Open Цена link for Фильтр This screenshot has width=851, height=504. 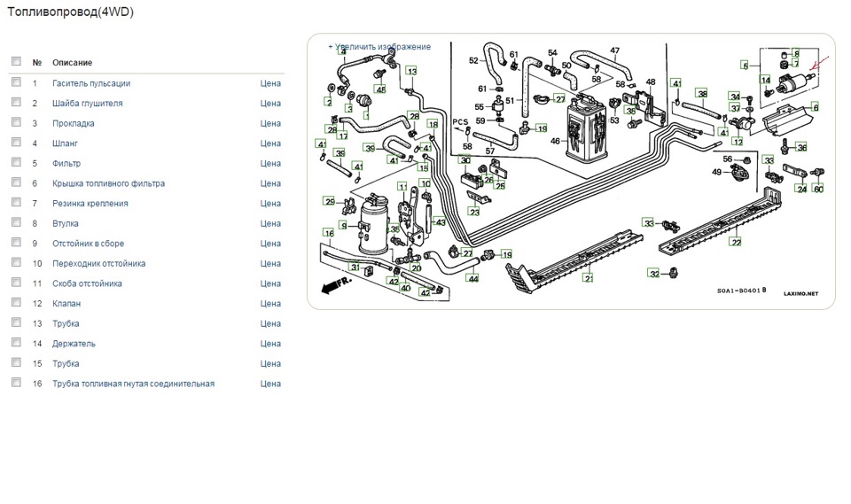(270, 164)
